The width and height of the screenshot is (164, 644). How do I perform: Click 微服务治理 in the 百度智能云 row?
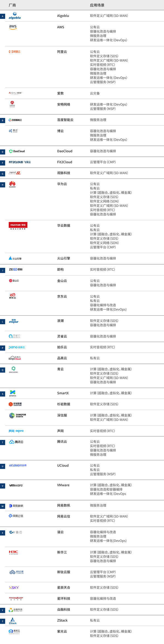[x=98, y=120]
